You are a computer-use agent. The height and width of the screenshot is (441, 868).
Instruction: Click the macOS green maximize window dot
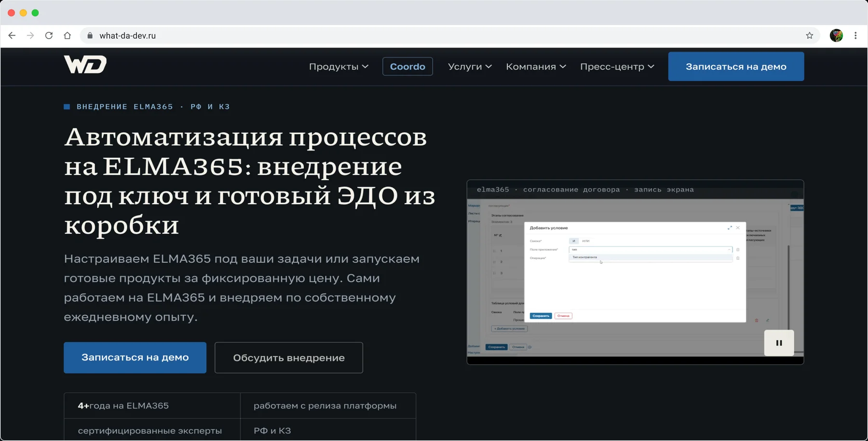pos(35,13)
